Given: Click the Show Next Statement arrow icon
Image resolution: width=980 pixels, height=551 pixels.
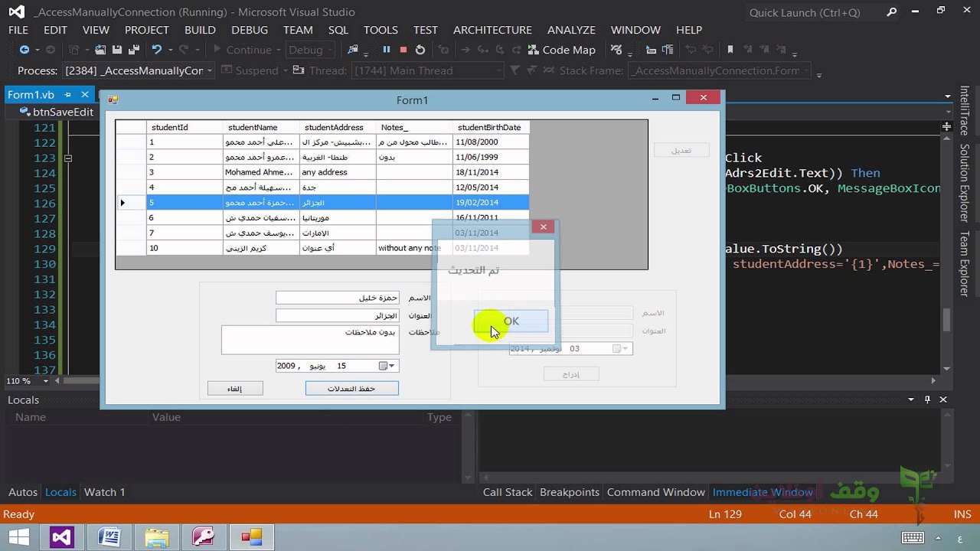Looking at the screenshot, I should coord(465,50).
